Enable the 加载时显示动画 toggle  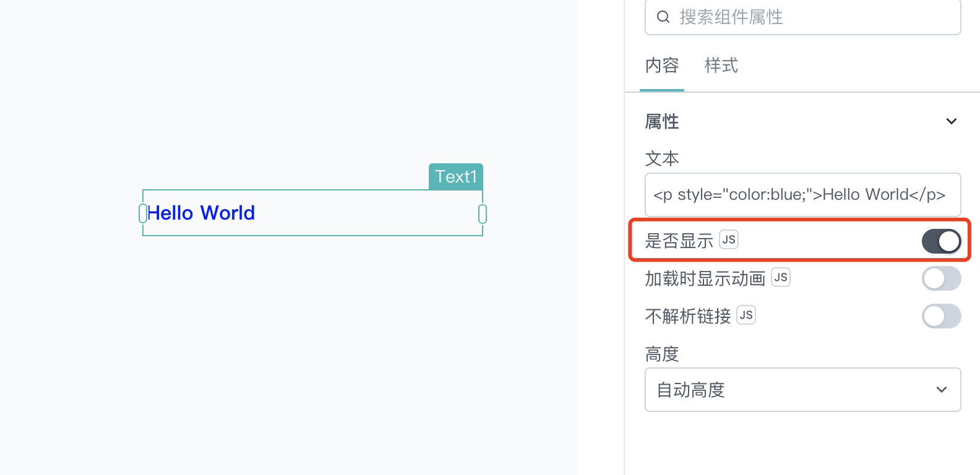pyautogui.click(x=942, y=278)
